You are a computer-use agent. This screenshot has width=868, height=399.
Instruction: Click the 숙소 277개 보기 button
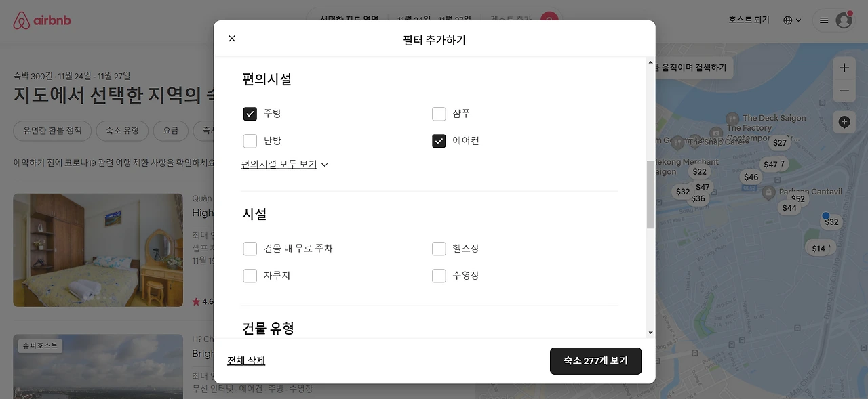[595, 361]
